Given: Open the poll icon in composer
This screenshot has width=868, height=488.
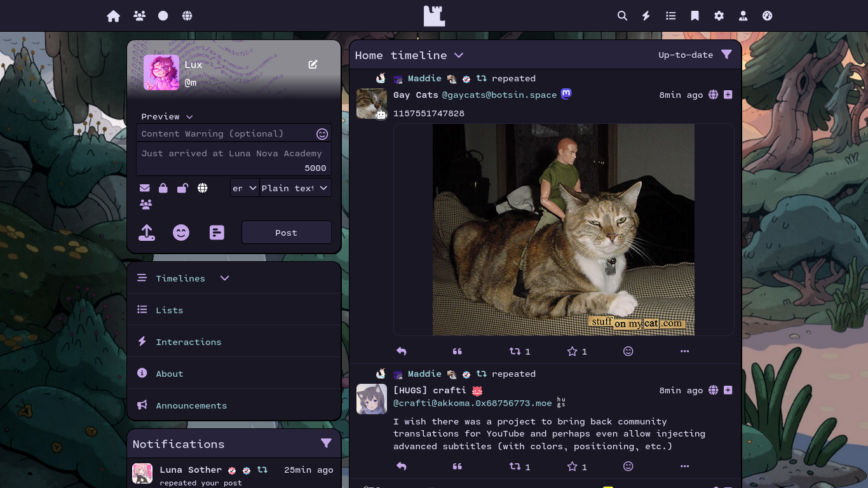Looking at the screenshot, I should click(217, 233).
